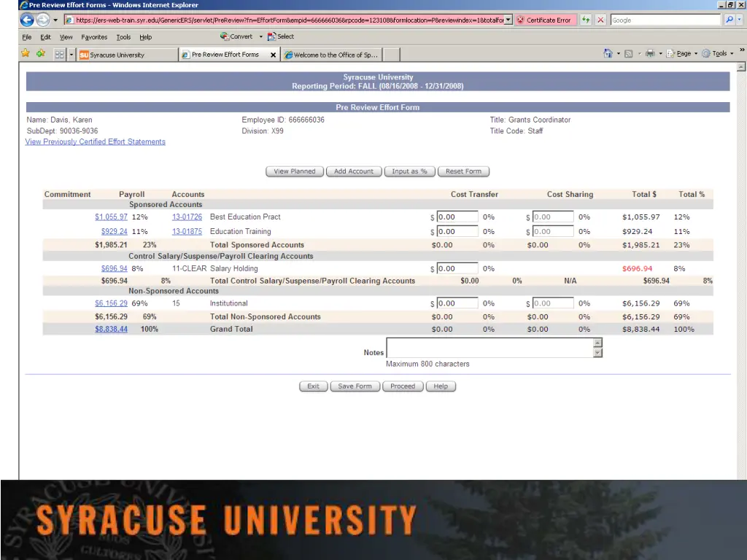Show more command bar items chevron
This screenshot has height=560, width=747.
(x=742, y=50)
